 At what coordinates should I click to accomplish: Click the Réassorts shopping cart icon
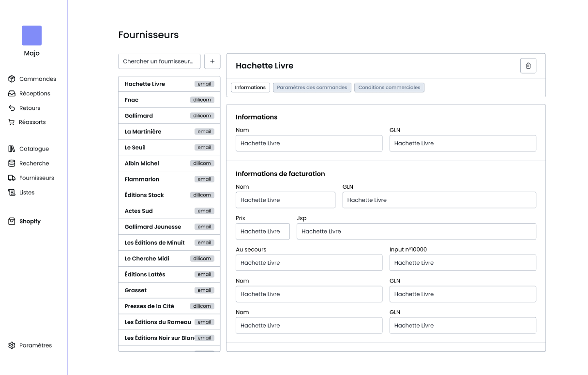tap(12, 122)
